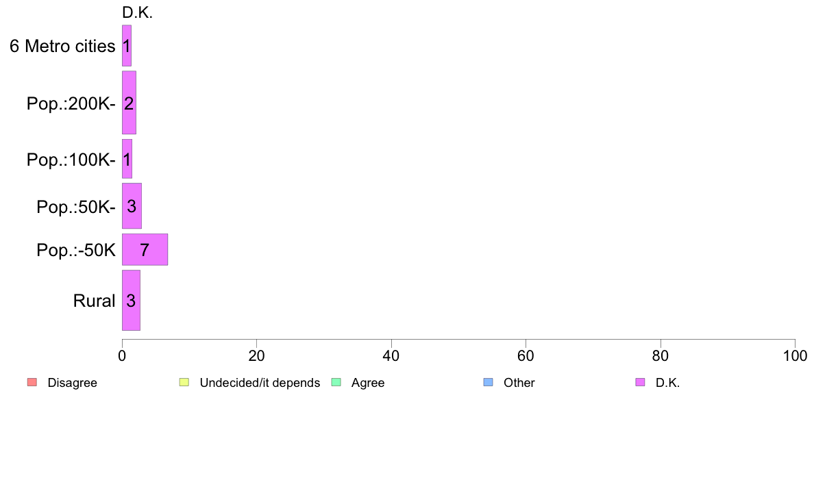Click the Pop.:-50K bar showing 7
The width and height of the screenshot is (814, 504).
[x=145, y=250]
